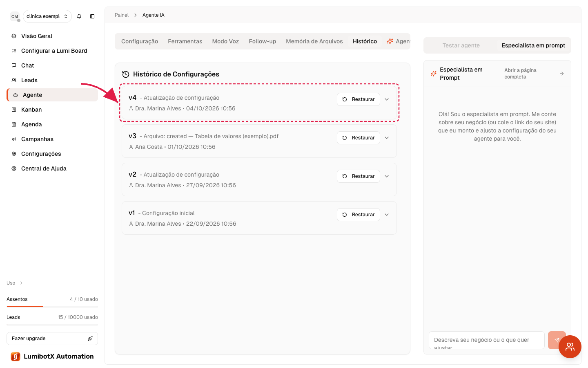Send message with the paper plane button
The width and height of the screenshot is (588, 368).
click(x=557, y=340)
